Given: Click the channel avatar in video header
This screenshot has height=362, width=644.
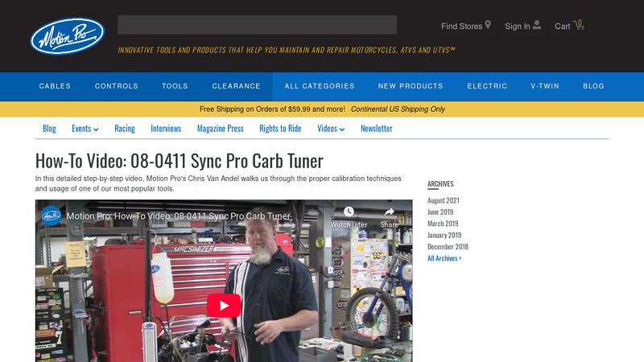Looking at the screenshot, I should click(x=52, y=216).
